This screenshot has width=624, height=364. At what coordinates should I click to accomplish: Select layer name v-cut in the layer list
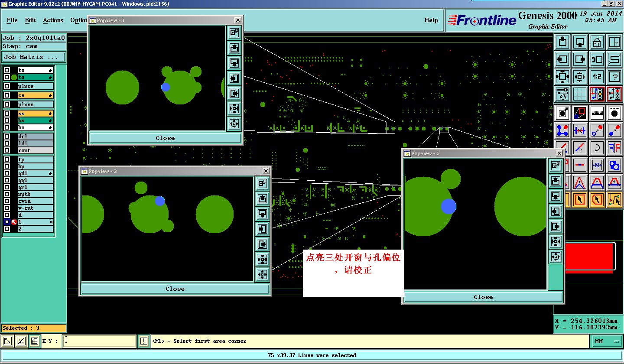35,208
